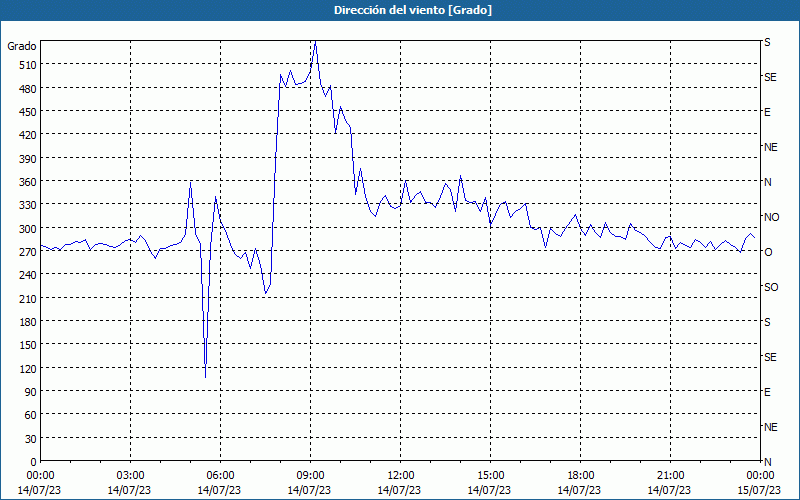Click the 15:00 time label on the x-axis
This screenshot has height=500, width=800.
point(490,476)
